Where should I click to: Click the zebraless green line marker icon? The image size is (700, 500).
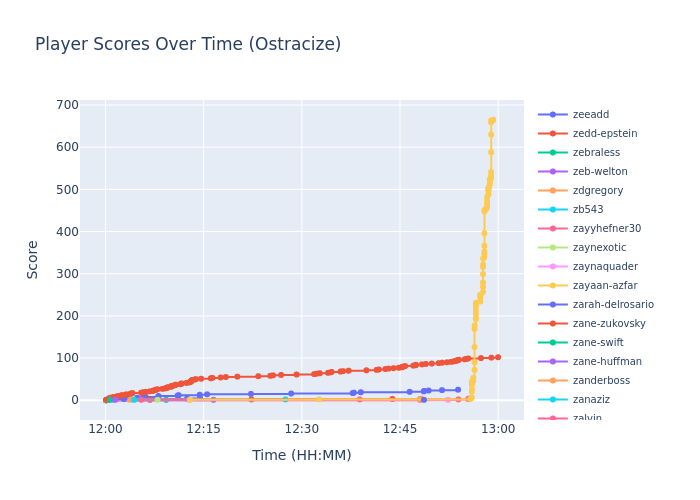point(553,153)
